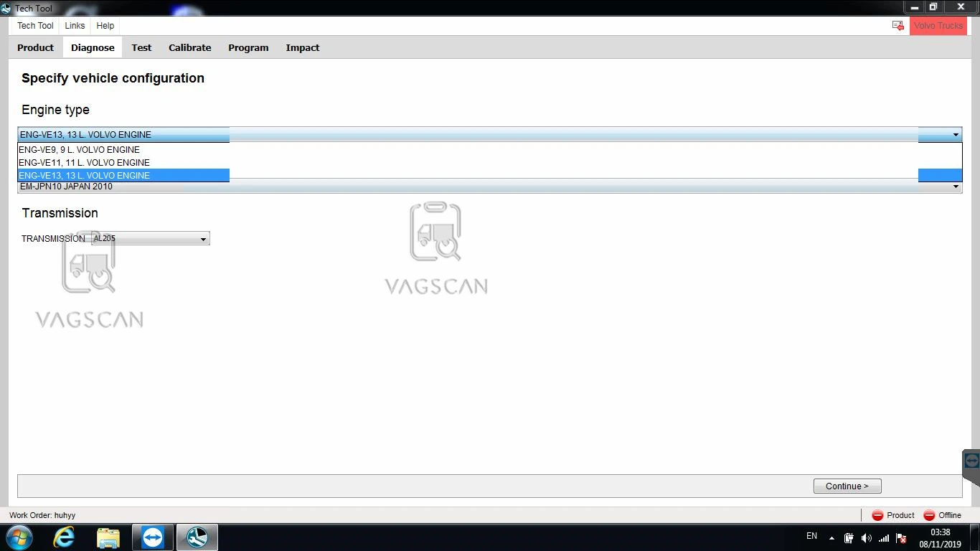Open the Program tab

pyautogui.click(x=248, y=47)
